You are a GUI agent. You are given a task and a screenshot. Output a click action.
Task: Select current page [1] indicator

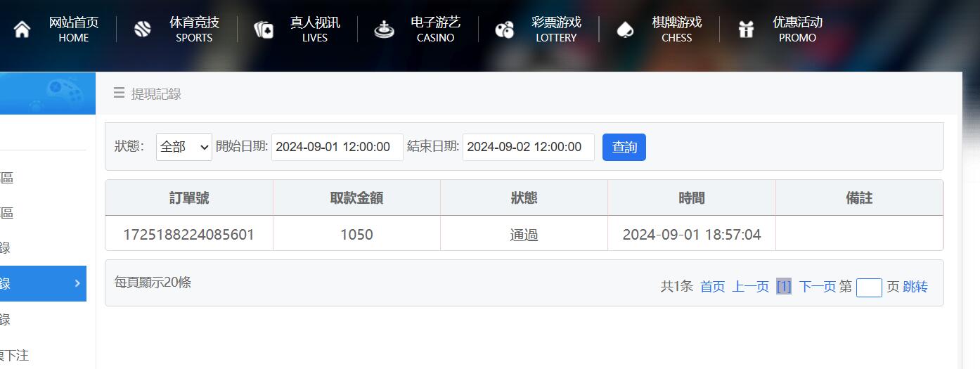(x=783, y=287)
